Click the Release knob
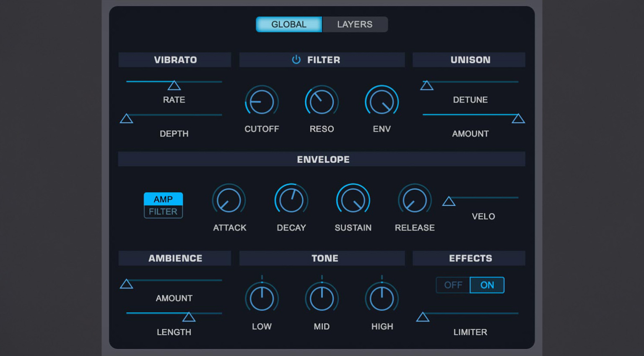The height and width of the screenshot is (356, 644). [414, 199]
